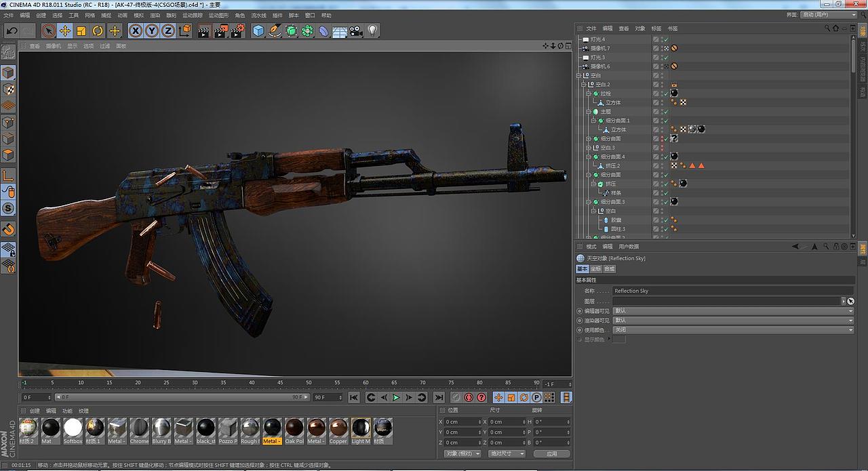868x471 pixels.
Task: Select the Move tool in the toolbar
Action: point(65,30)
